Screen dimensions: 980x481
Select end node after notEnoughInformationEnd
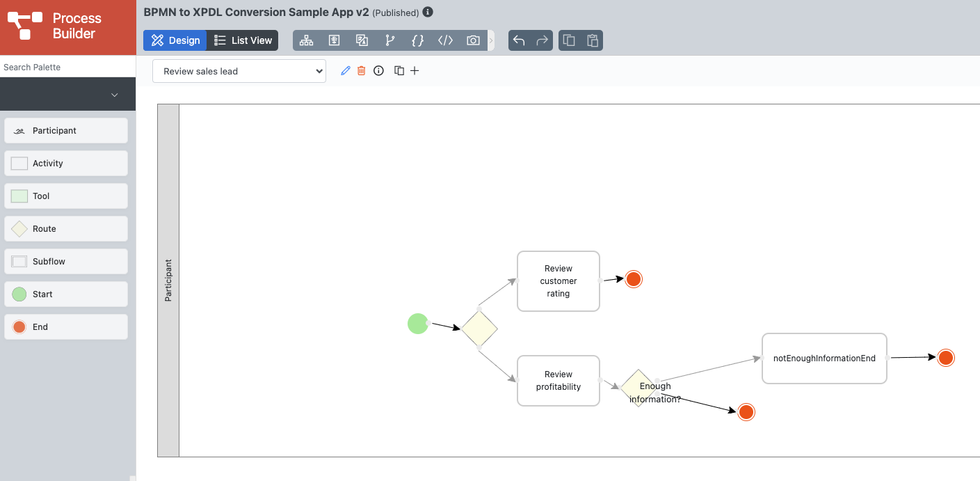pos(945,358)
